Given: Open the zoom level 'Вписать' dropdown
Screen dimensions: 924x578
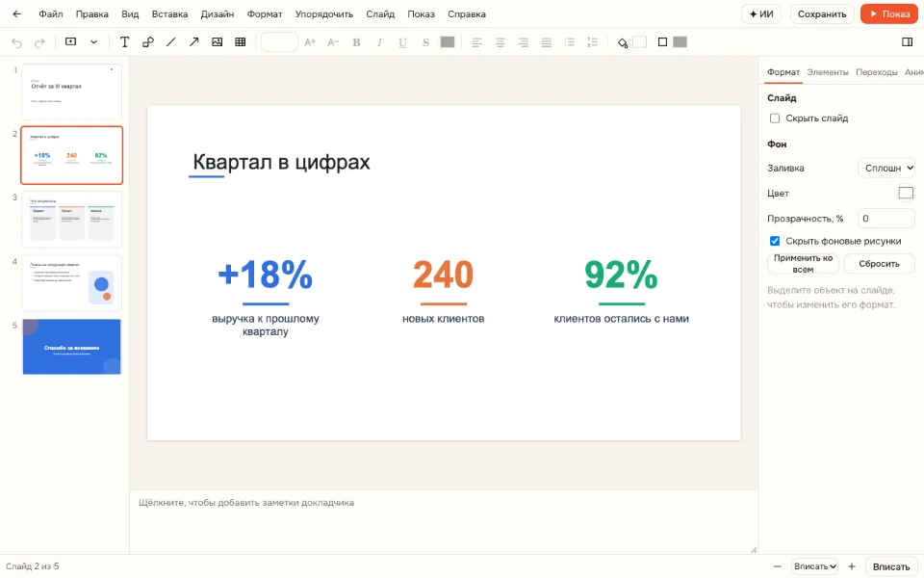Looking at the screenshot, I should [x=815, y=566].
